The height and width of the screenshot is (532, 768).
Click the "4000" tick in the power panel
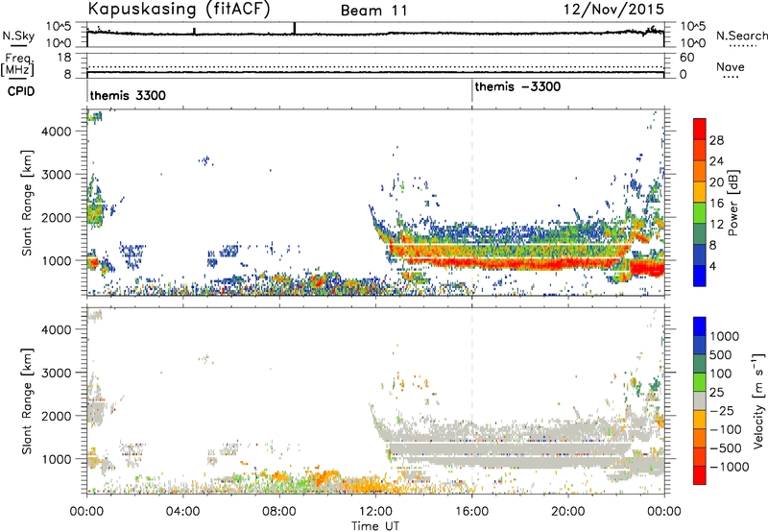[56, 132]
